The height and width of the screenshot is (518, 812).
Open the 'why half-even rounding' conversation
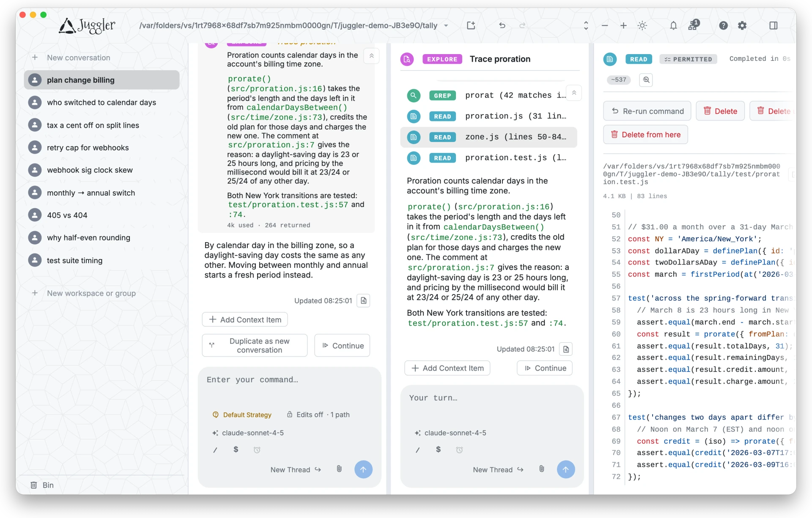click(101, 237)
